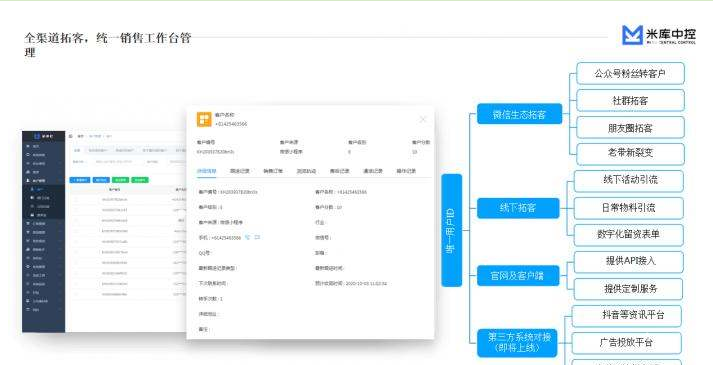Click the 公众号粉丝转客户 box
713x365 pixels.
(630, 74)
